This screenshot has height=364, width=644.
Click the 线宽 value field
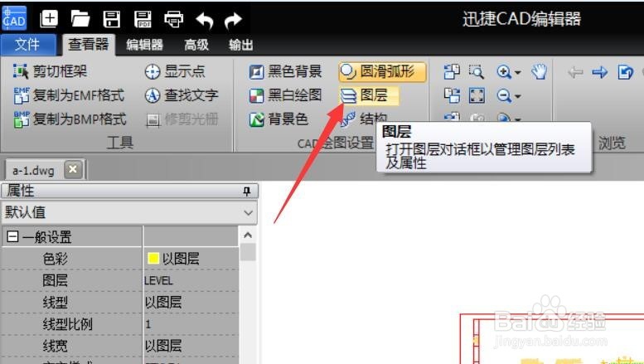coord(191,346)
